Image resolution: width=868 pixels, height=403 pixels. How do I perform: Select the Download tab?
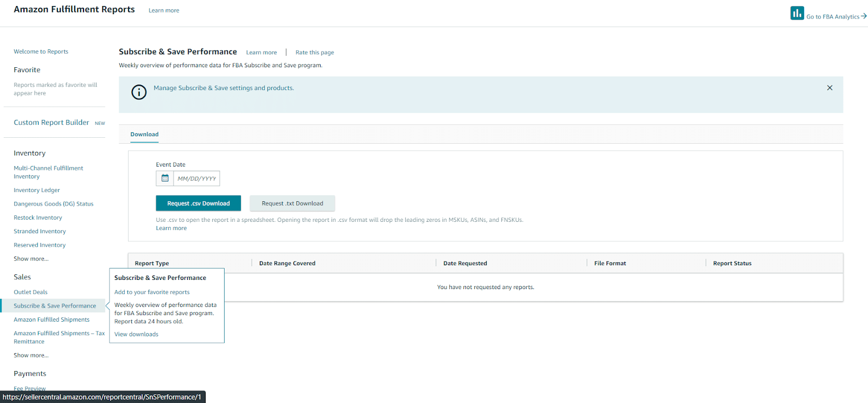(x=144, y=135)
